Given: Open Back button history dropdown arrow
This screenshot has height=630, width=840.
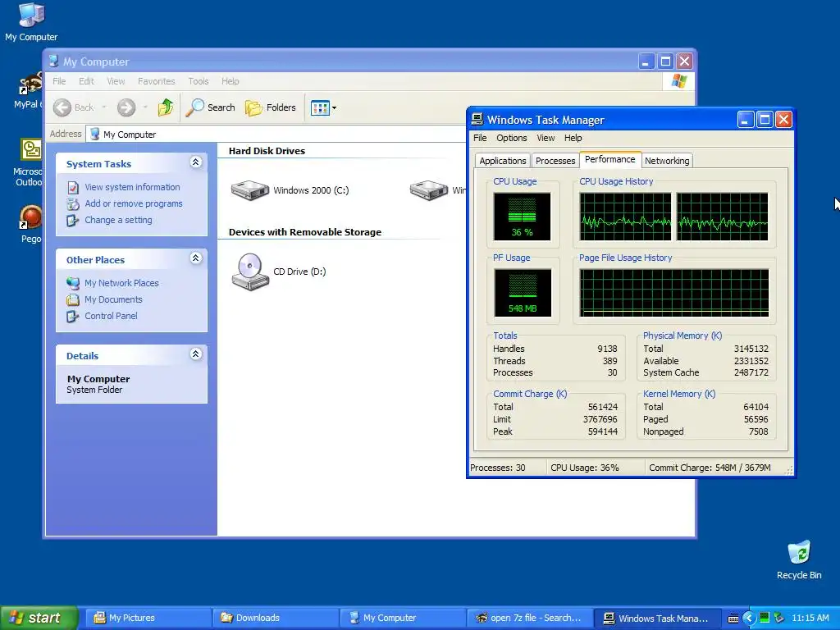Looking at the screenshot, I should tap(104, 107).
